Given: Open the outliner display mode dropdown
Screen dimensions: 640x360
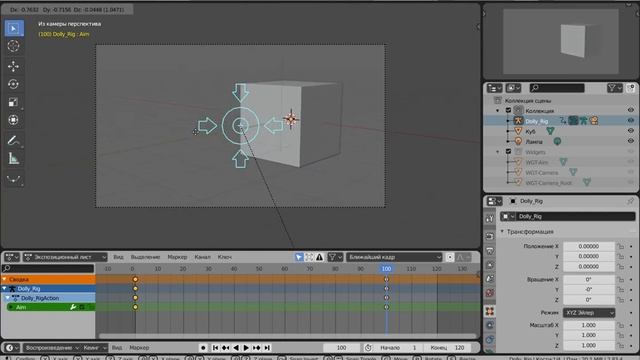Looking at the screenshot, I should [513, 88].
